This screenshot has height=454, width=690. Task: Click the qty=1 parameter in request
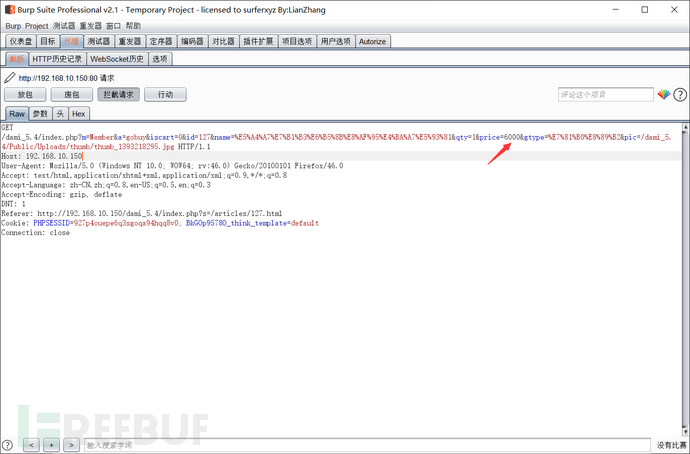point(466,137)
